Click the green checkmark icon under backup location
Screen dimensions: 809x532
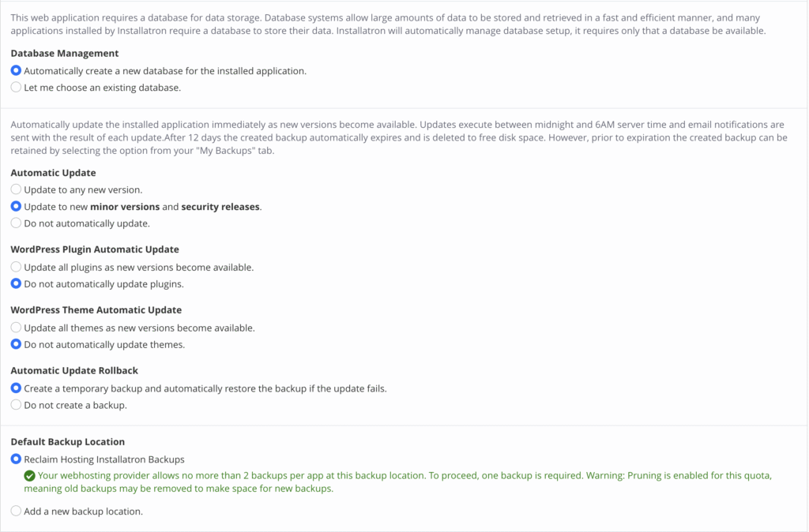(30, 476)
